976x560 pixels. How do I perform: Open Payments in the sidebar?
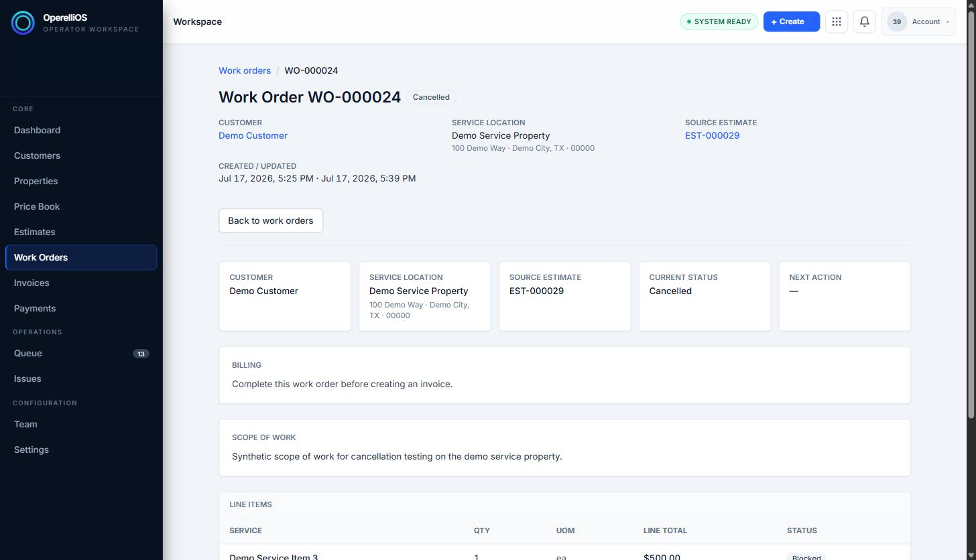pyautogui.click(x=81, y=308)
